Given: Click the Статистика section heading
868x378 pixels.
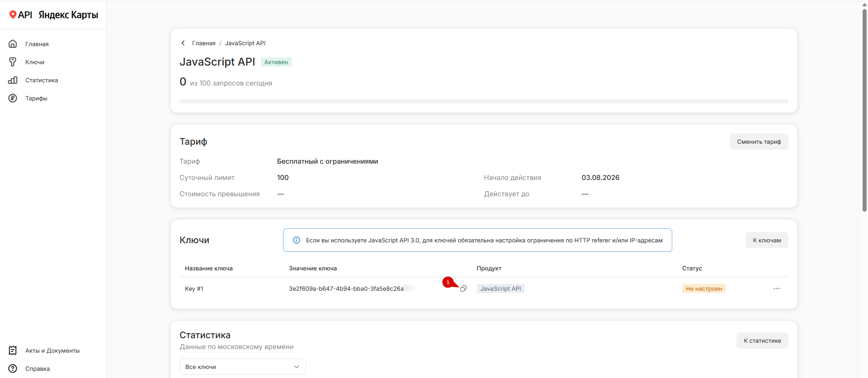Looking at the screenshot, I should click(205, 335).
